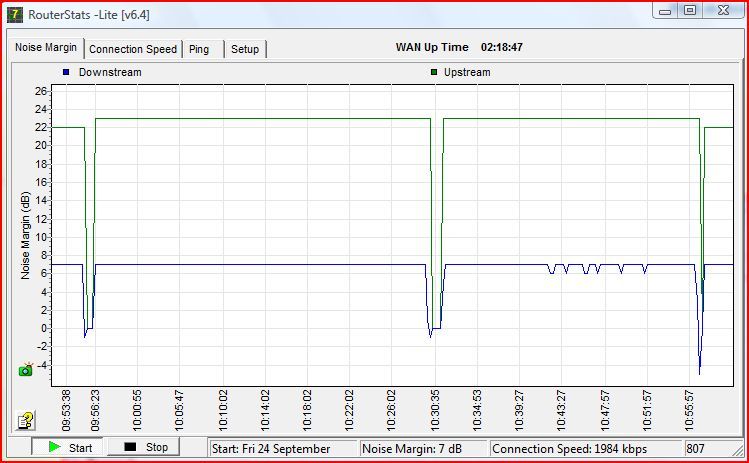Click the 09:53:38 time label on axis
This screenshot has width=749, height=463.
pyautogui.click(x=67, y=410)
